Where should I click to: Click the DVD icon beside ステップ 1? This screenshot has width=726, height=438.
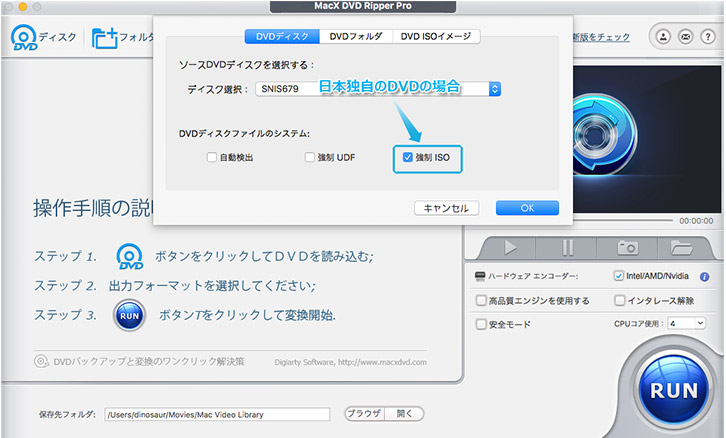point(130,257)
